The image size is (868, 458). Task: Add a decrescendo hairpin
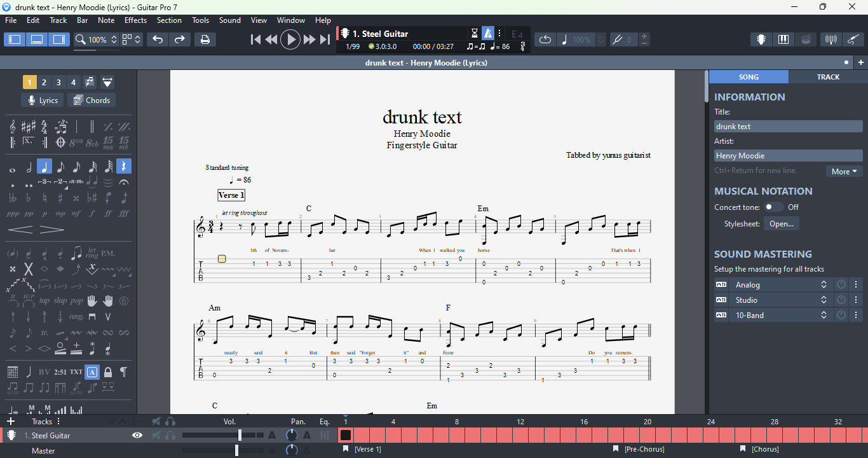click(x=52, y=229)
